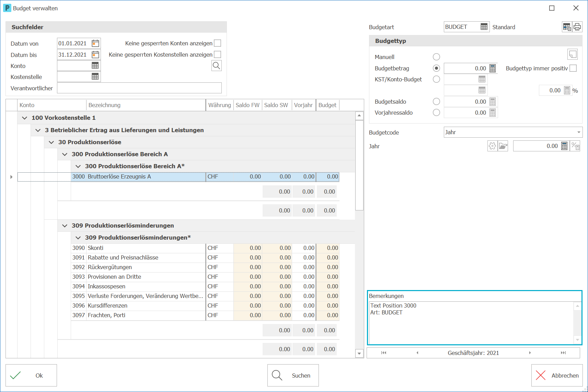
Task: Open calculator for the Jahr amount field
Action: point(564,146)
